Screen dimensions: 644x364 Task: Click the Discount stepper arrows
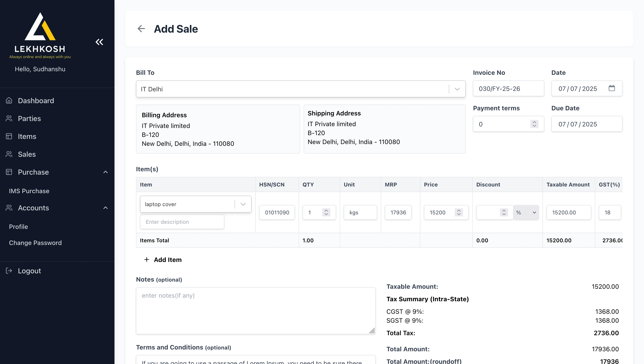pos(504,213)
